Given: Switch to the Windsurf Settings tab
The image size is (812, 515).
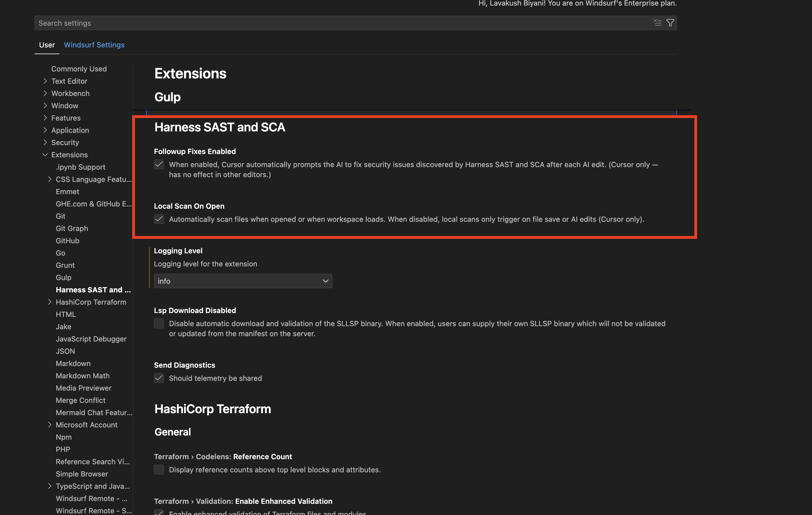Looking at the screenshot, I should [x=94, y=45].
